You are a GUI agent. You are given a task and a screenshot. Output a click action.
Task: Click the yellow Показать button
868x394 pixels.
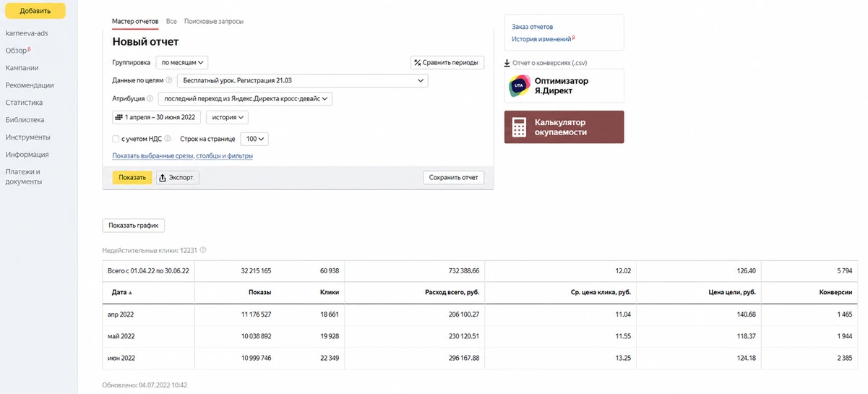click(132, 178)
